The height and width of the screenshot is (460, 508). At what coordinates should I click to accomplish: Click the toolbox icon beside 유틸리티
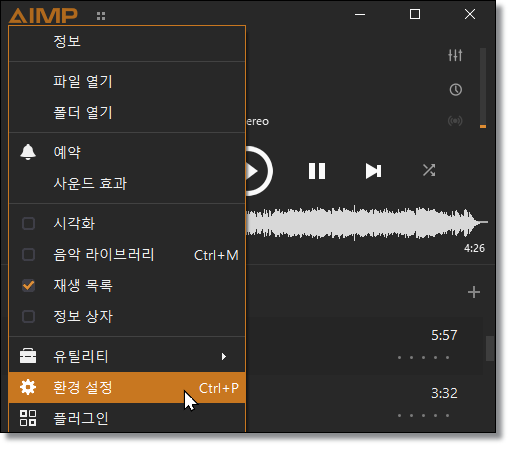point(28,356)
